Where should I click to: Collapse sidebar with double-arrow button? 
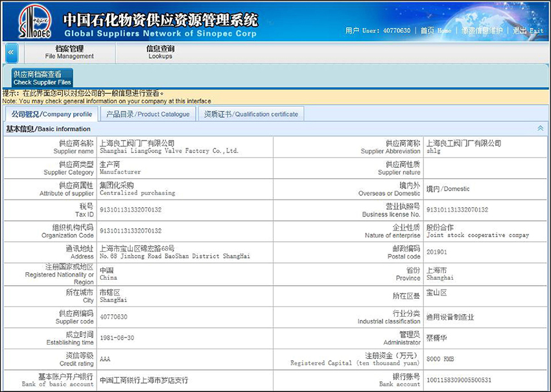coord(11,52)
